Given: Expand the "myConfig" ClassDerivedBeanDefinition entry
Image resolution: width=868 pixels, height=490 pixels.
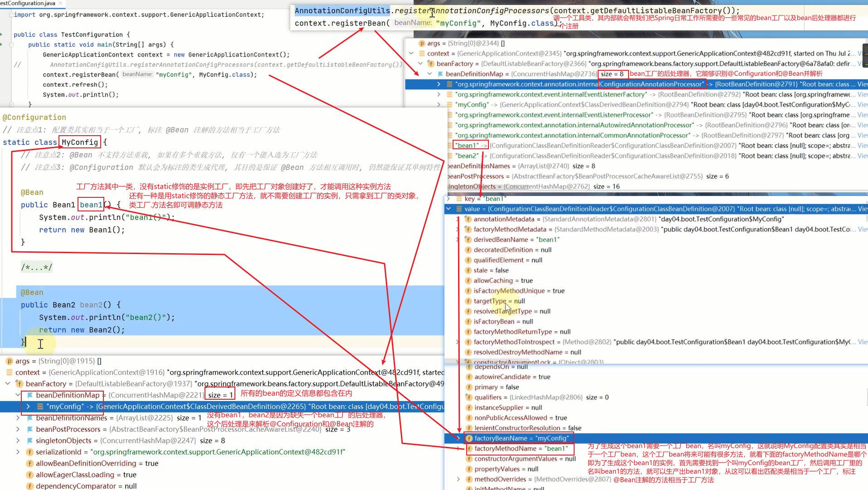Looking at the screenshot, I should pyautogui.click(x=28, y=407).
